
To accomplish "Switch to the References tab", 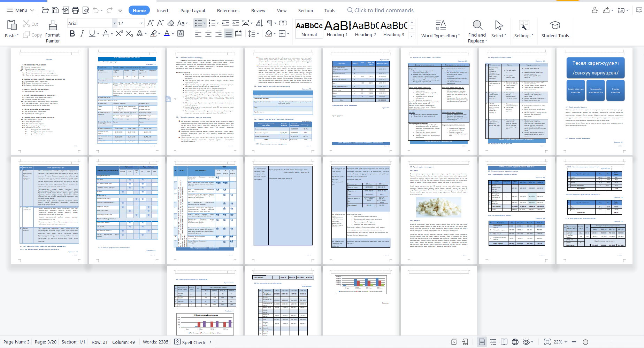I will click(228, 10).
